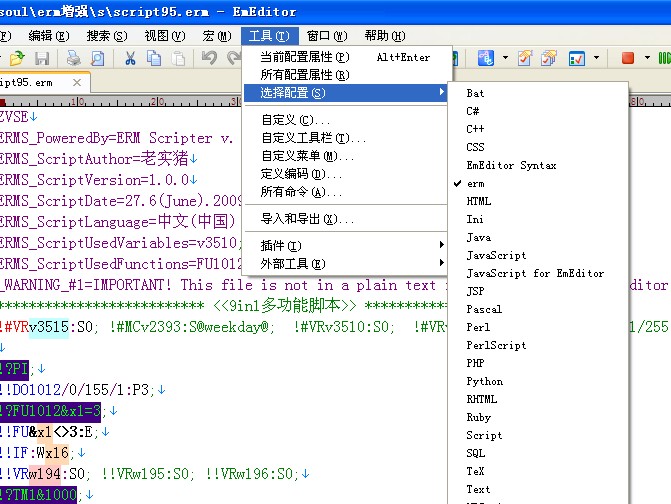Open dropdown arrow beside configuration selector icon
Screen dimensions: 671x504
tap(505, 58)
